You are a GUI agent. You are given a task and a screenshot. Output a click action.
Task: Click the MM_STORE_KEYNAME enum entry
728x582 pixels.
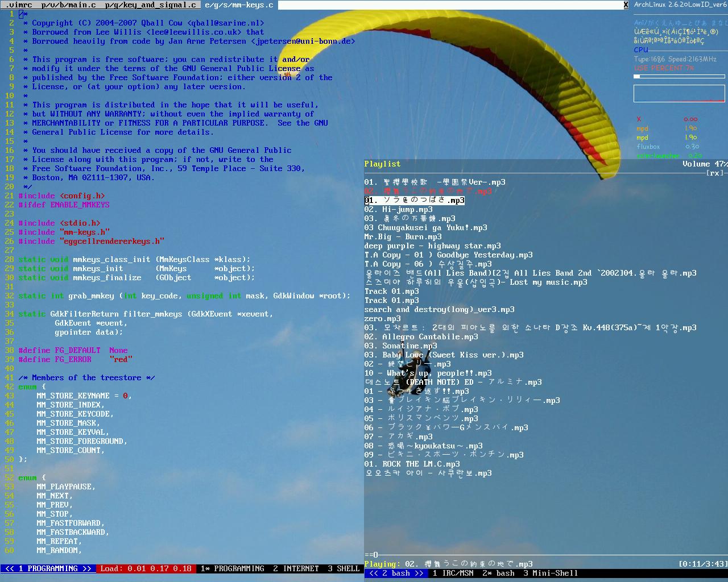tap(84, 396)
